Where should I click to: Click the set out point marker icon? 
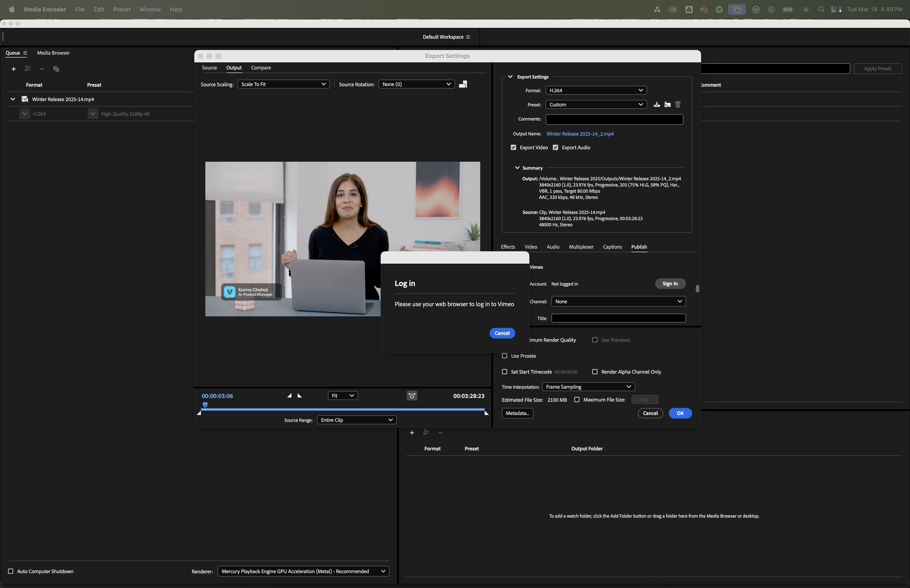click(x=300, y=396)
